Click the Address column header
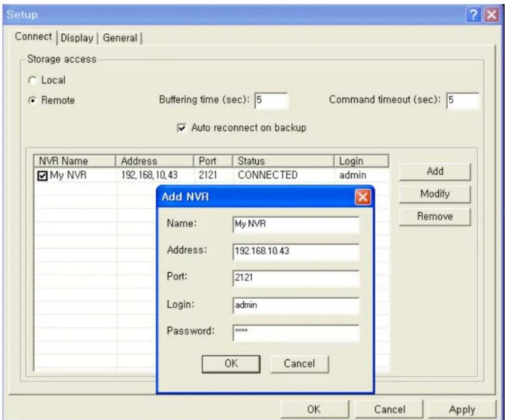505x420 pixels. (x=155, y=161)
